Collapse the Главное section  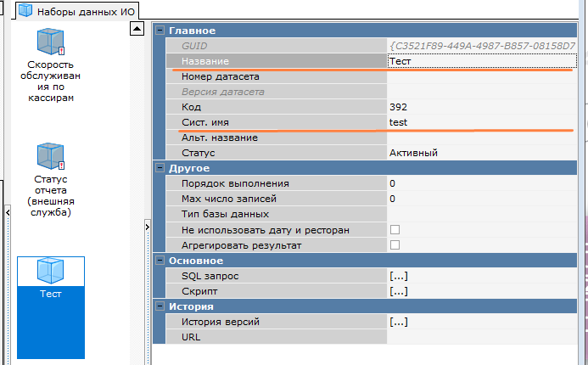click(x=159, y=31)
